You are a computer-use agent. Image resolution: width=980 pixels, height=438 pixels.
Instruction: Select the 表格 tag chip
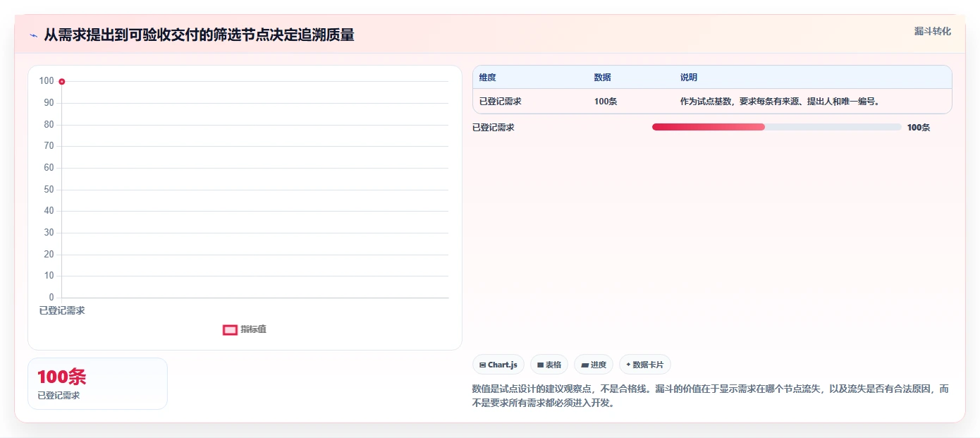549,365
